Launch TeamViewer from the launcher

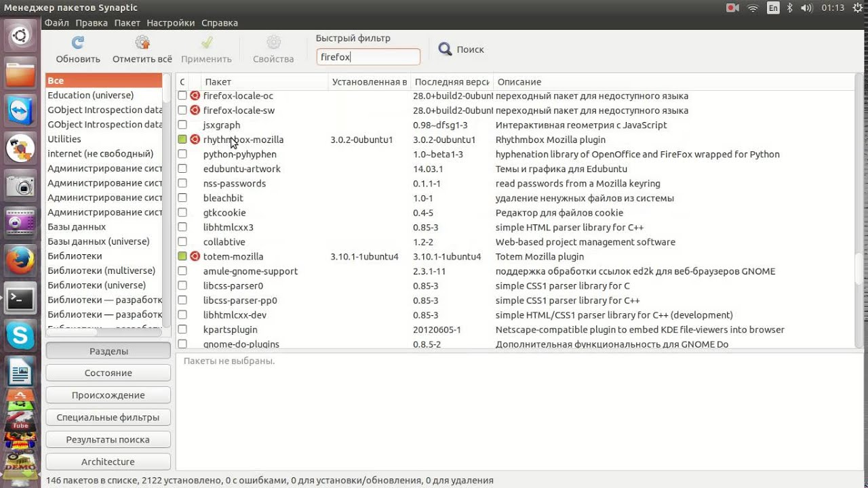pyautogui.click(x=20, y=110)
